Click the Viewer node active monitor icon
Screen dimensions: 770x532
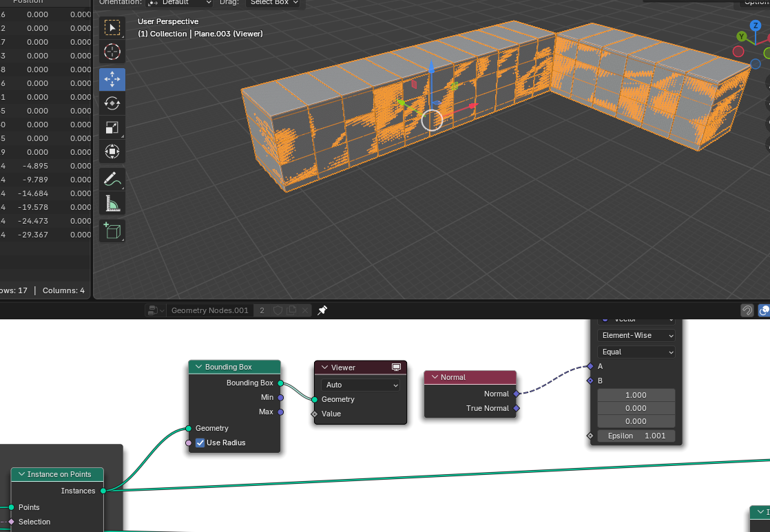396,367
